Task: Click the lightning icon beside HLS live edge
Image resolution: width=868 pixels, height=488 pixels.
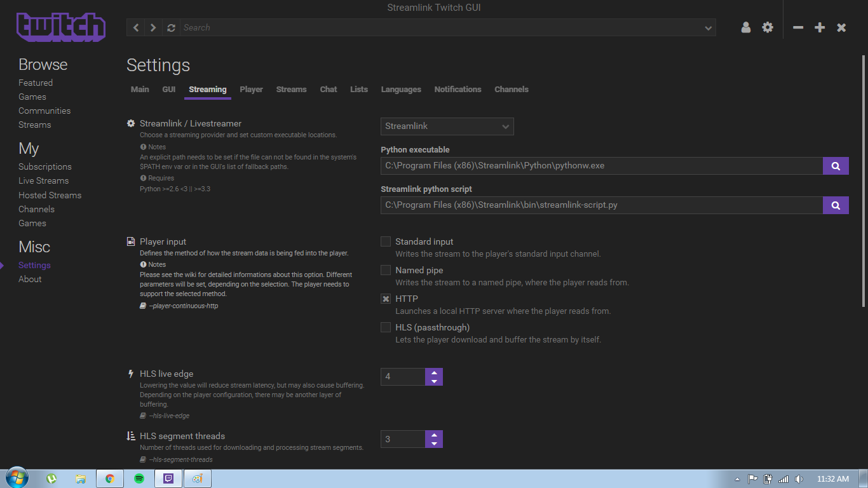Action: tap(131, 374)
